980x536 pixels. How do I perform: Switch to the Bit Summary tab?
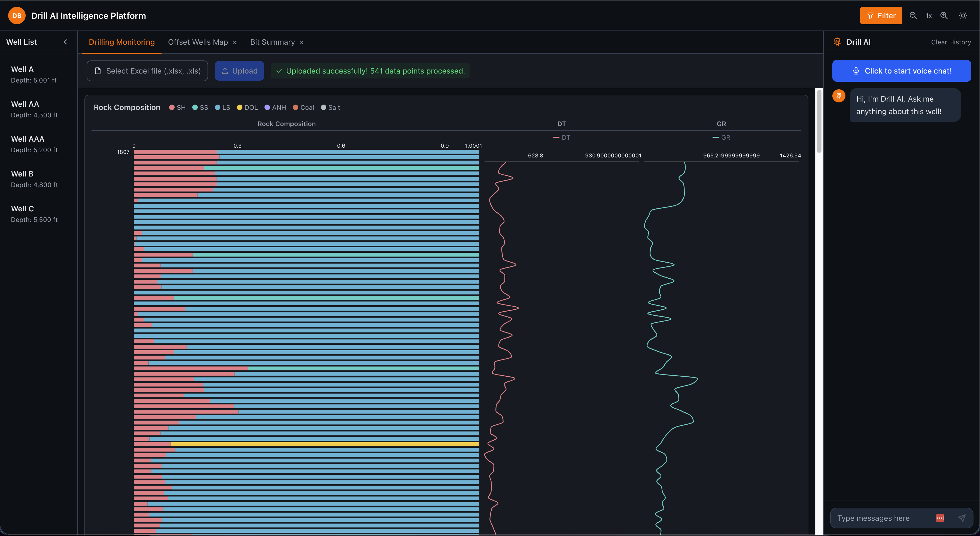[272, 42]
